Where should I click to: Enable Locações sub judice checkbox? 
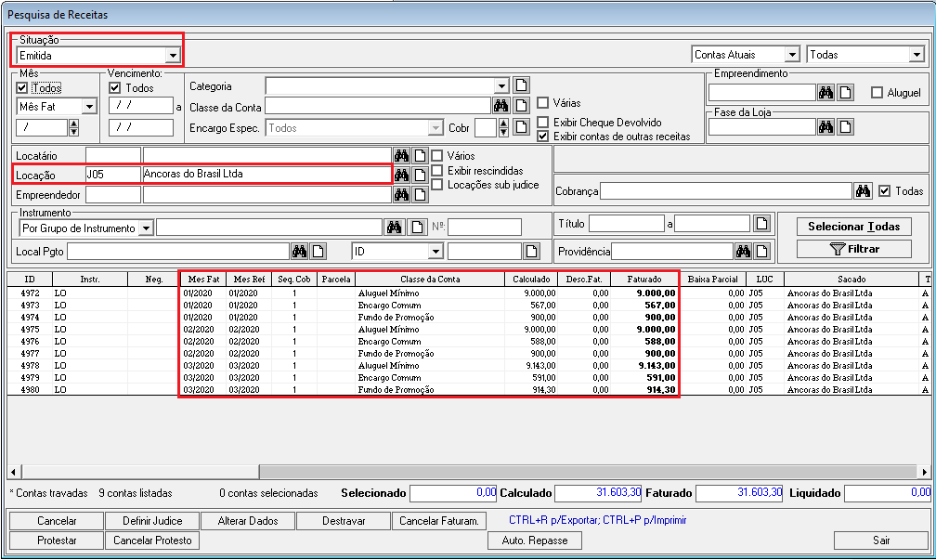[x=437, y=185]
